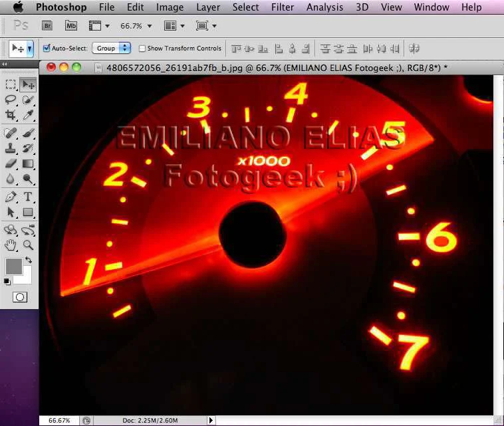Open the Group auto-select dropdown

[111, 49]
